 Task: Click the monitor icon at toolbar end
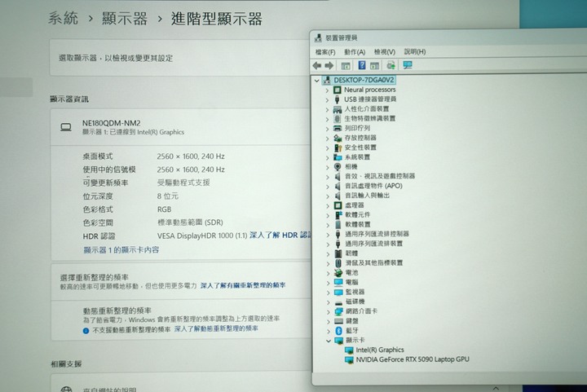[x=407, y=65]
